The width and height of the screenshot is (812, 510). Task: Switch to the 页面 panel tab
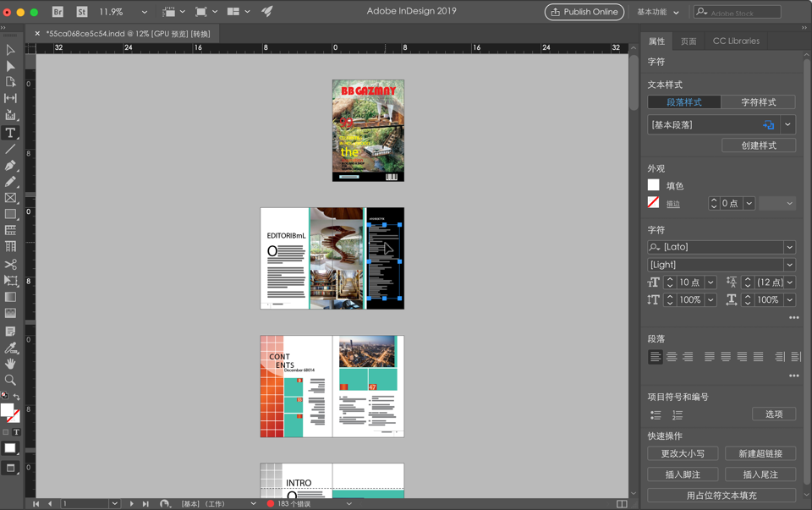(x=689, y=41)
